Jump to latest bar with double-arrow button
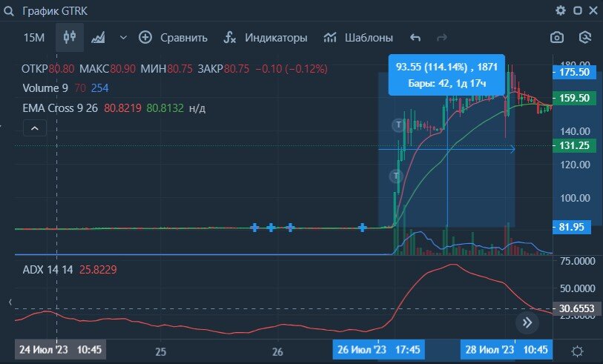This screenshot has height=364, width=603. [527, 322]
